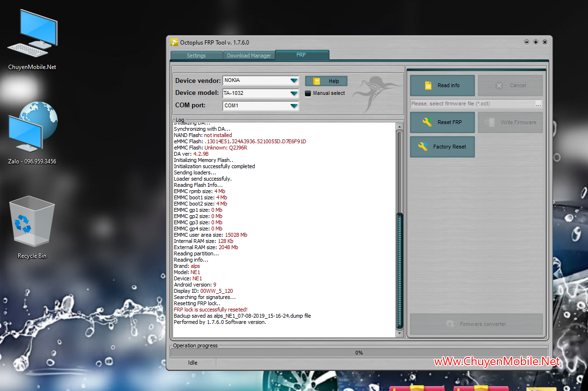This screenshot has width=588, height=391.
Task: Select the FRP tab
Action: (x=301, y=55)
